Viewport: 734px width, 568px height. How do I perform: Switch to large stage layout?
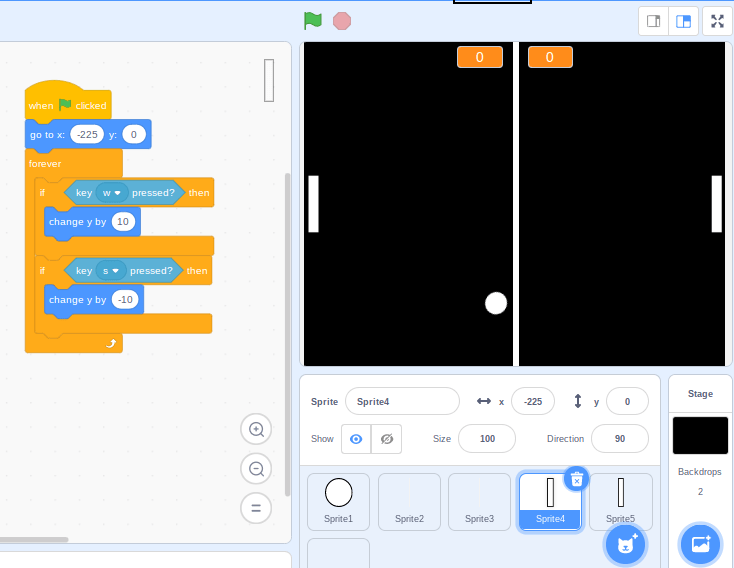coord(684,21)
